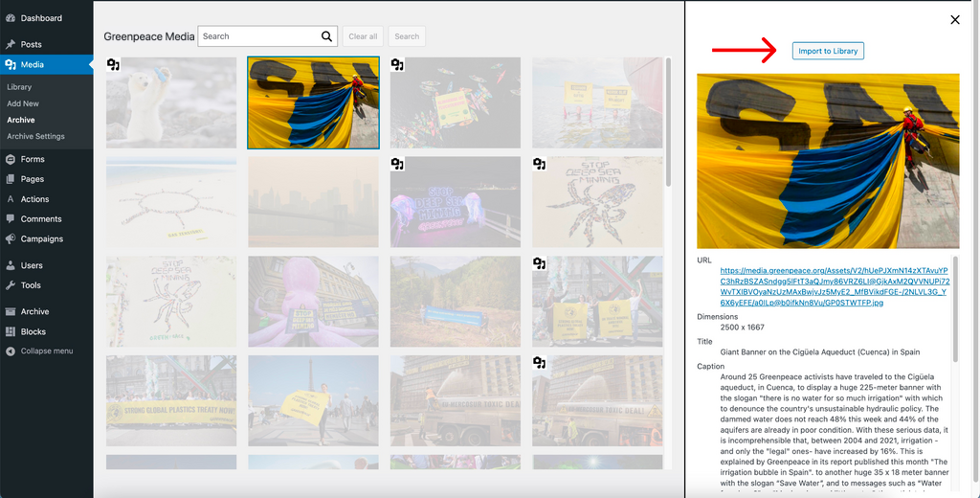The width and height of the screenshot is (980, 498).
Task: Click the Forms sidebar icon
Action: pyautogui.click(x=11, y=159)
